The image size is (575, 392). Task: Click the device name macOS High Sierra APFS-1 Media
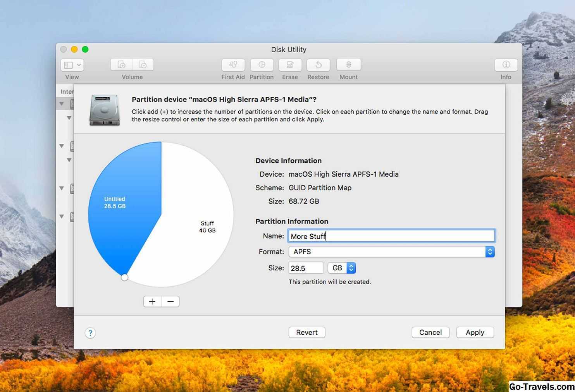click(344, 174)
